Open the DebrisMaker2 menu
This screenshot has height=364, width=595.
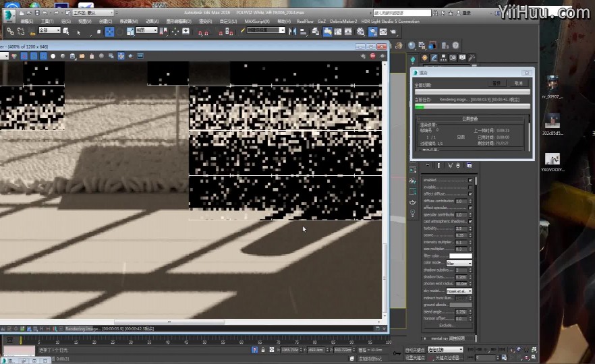point(343,22)
